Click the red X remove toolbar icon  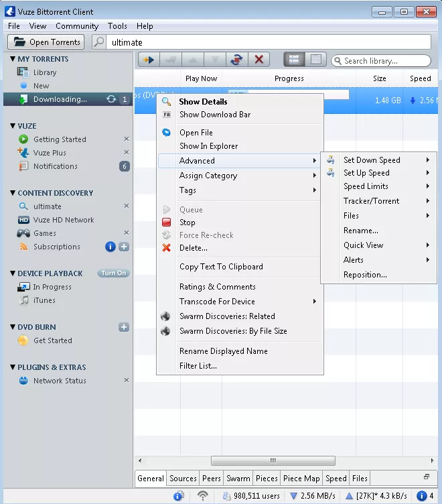pyautogui.click(x=259, y=60)
